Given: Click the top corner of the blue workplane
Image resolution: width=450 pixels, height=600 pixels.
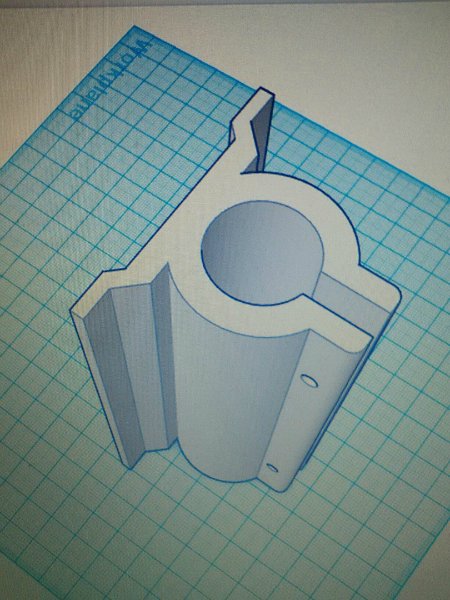Looking at the screenshot, I should click(x=135, y=28).
